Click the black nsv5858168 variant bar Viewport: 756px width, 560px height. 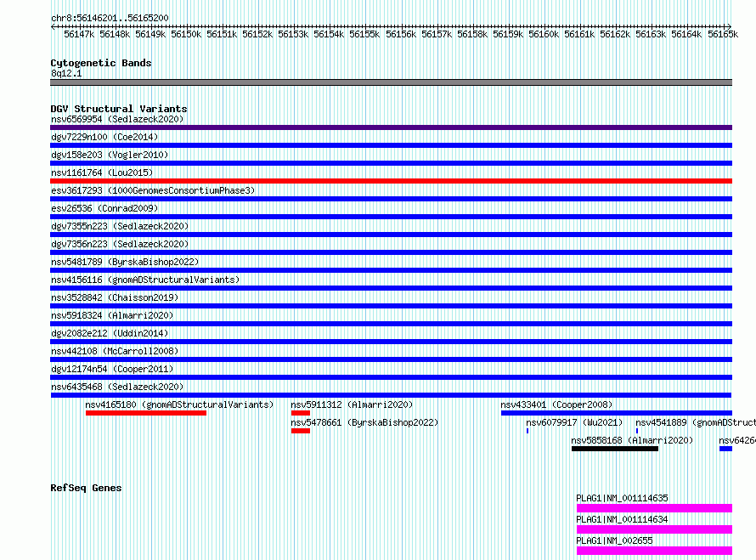[x=615, y=449]
